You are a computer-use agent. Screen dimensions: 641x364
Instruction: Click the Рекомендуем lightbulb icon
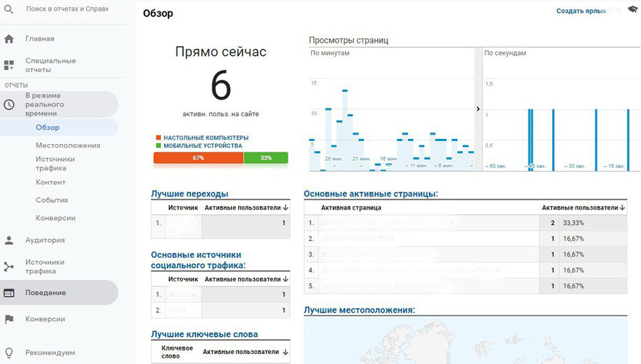coord(9,353)
